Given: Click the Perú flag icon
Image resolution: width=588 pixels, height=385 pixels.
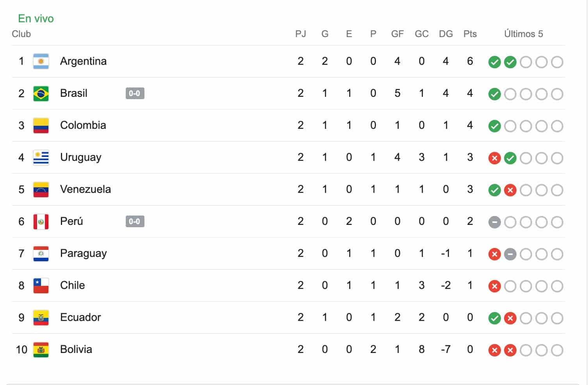Looking at the screenshot, I should point(41,221).
